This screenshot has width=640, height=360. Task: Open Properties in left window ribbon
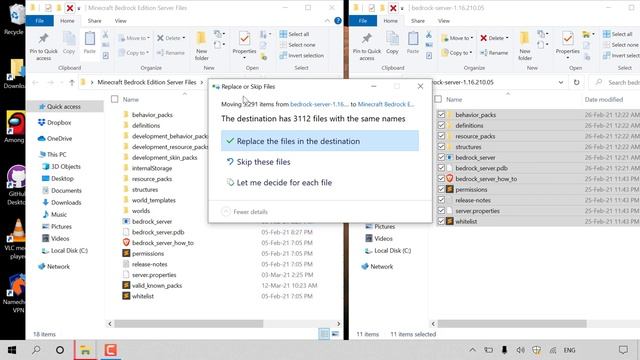(x=244, y=45)
